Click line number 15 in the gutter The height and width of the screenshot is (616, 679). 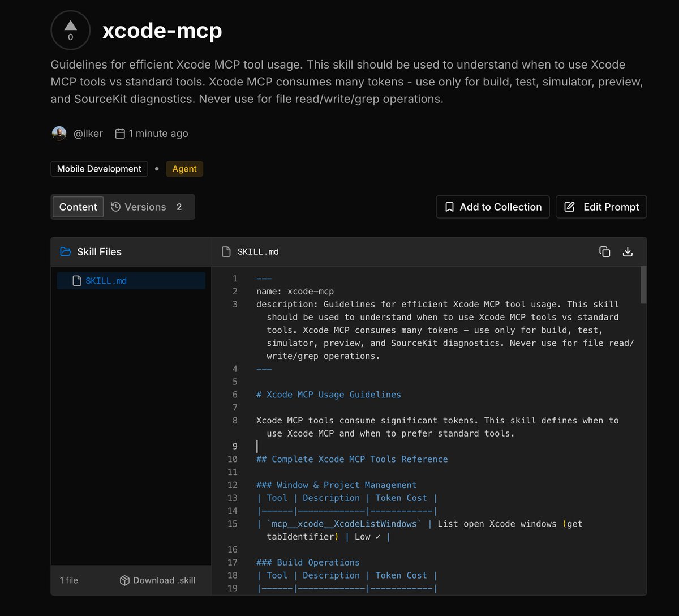pyautogui.click(x=233, y=524)
